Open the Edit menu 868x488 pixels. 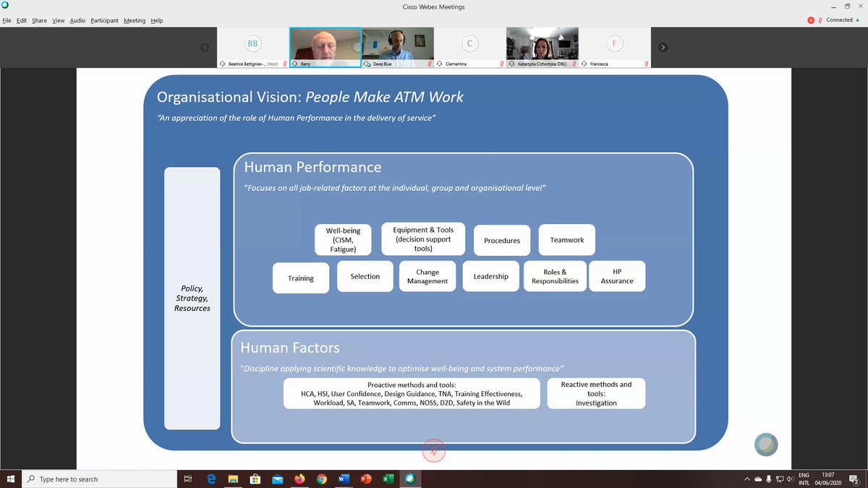click(x=22, y=20)
